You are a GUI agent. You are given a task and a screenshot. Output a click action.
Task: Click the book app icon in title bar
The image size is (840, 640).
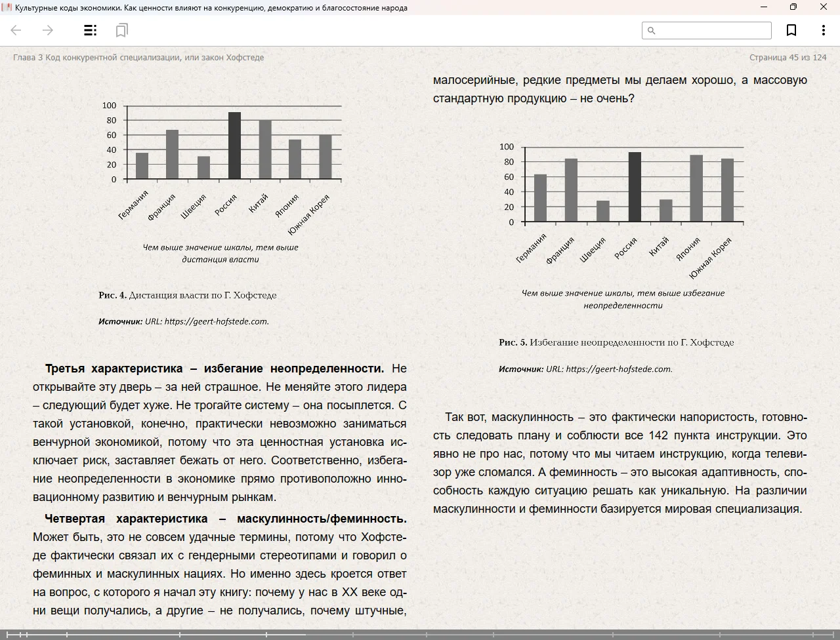7,7
